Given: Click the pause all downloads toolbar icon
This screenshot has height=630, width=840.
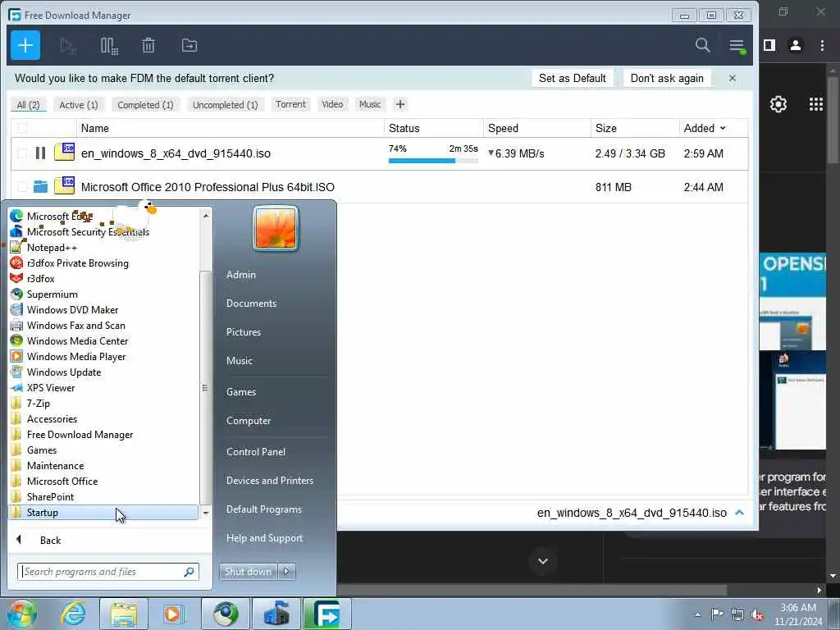Looking at the screenshot, I should pos(109,46).
